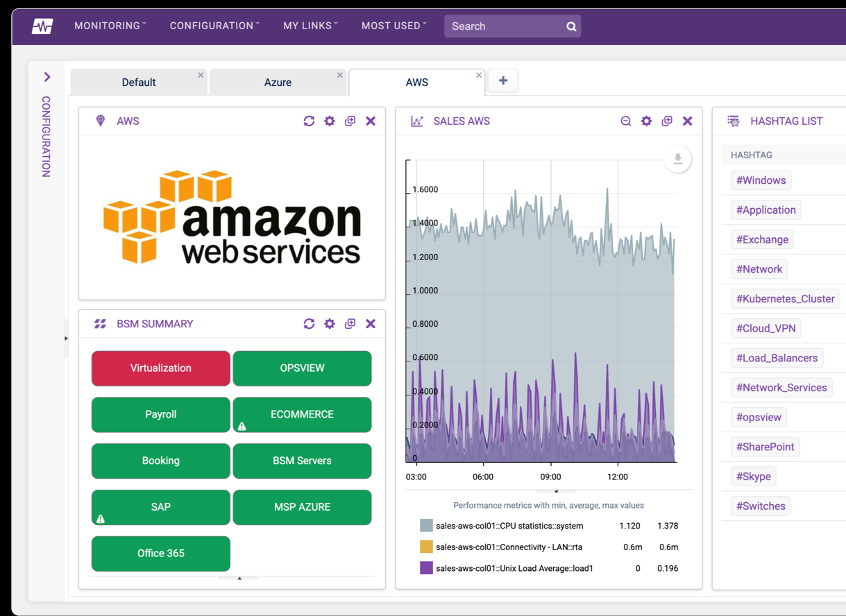This screenshot has height=616, width=846.
Task: Open the MSP AZURE business service
Action: [x=302, y=507]
